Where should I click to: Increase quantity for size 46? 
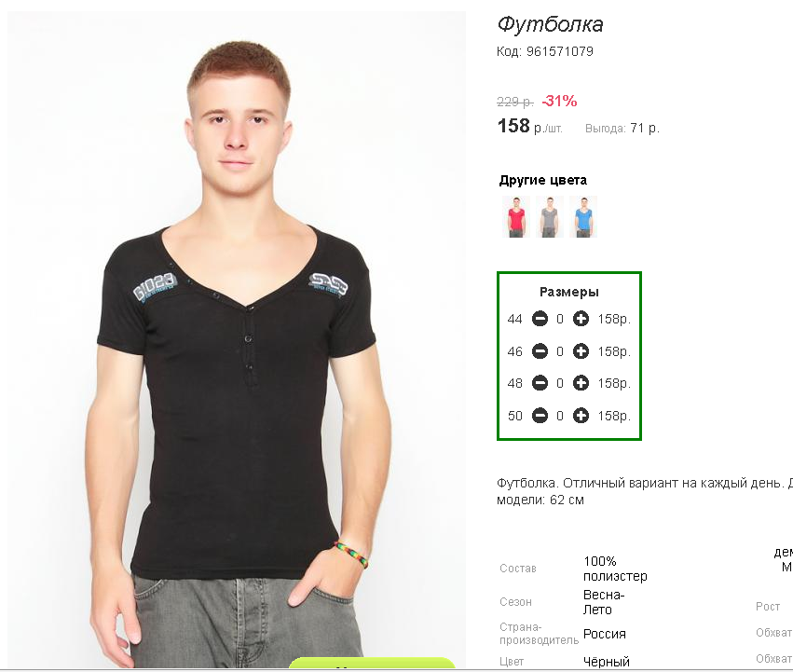pyautogui.click(x=581, y=351)
